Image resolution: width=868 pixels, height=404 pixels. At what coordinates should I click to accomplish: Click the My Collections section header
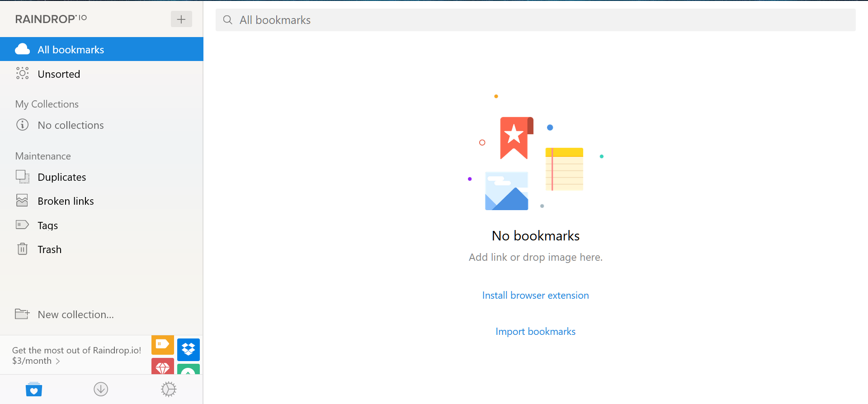[47, 104]
